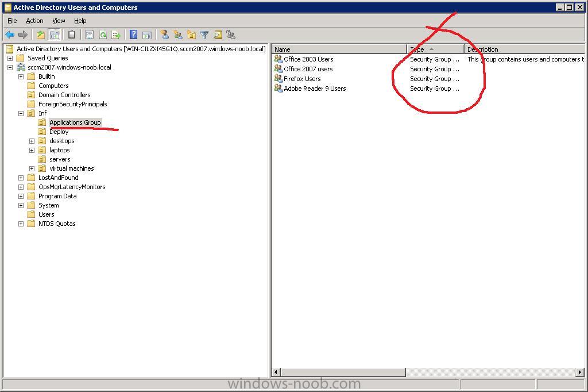
Task: Collapse the Inf organizational unit
Action: pyautogui.click(x=21, y=113)
